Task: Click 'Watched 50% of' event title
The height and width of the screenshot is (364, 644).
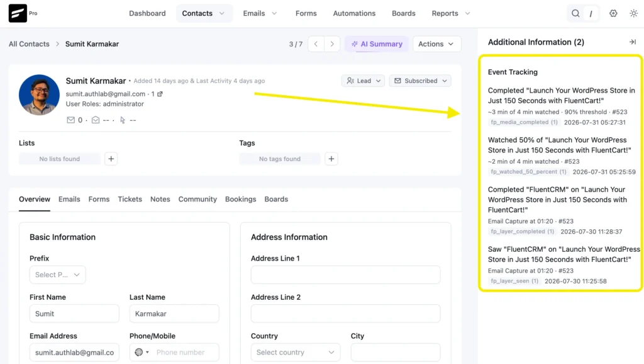Action: [x=559, y=145]
